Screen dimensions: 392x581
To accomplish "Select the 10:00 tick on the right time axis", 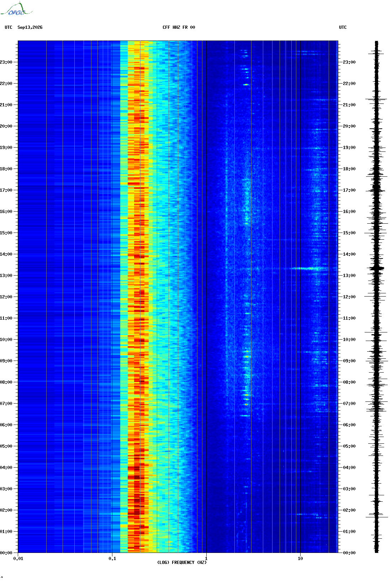I will [x=349, y=340].
